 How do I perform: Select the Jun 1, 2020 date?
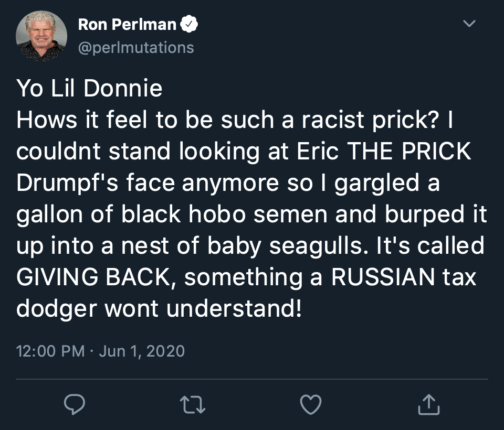click(x=142, y=351)
